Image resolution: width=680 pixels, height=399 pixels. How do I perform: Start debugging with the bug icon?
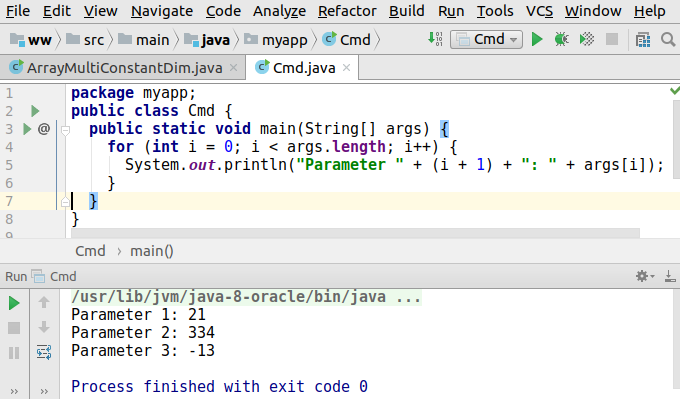pos(562,39)
